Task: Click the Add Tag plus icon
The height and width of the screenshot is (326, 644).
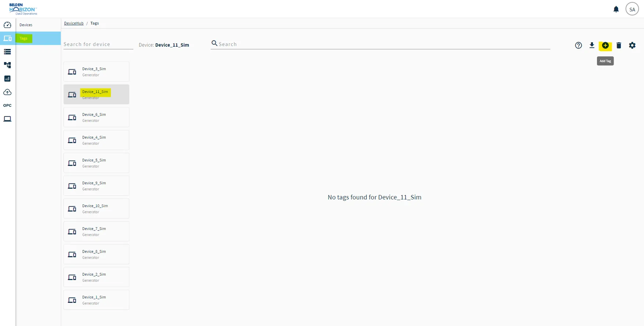Action: click(x=605, y=46)
